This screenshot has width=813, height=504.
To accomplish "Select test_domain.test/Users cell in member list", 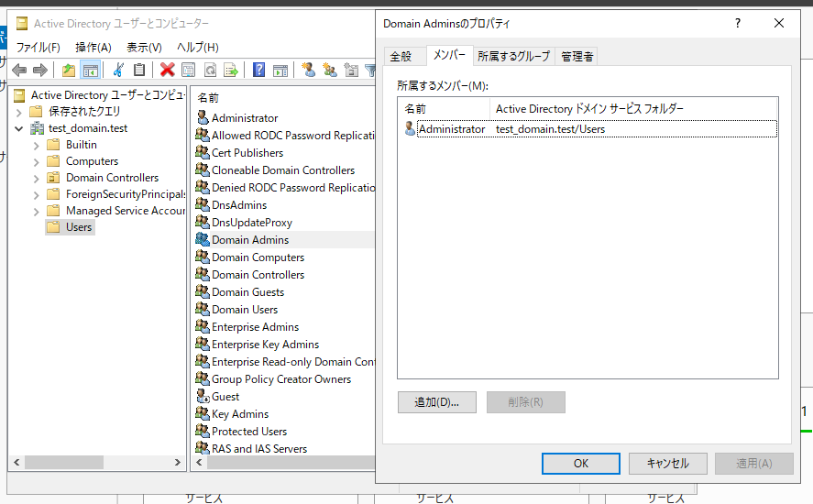I will (550, 129).
